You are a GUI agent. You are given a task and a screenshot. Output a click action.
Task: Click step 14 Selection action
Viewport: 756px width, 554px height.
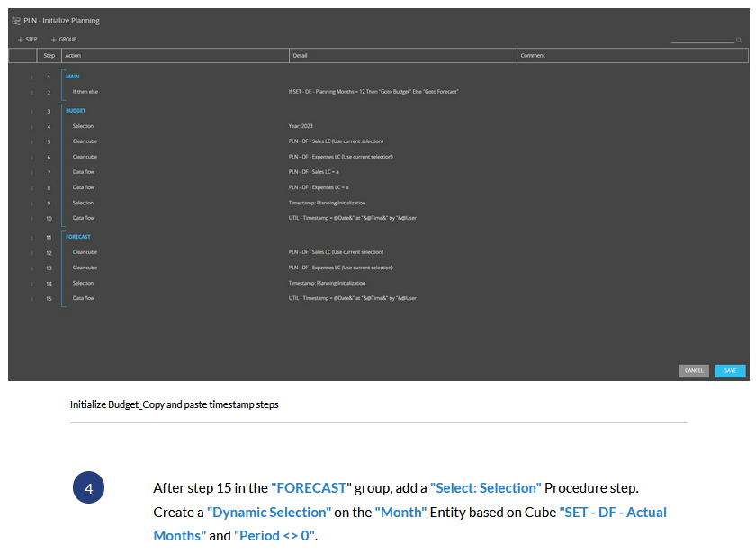tap(83, 283)
